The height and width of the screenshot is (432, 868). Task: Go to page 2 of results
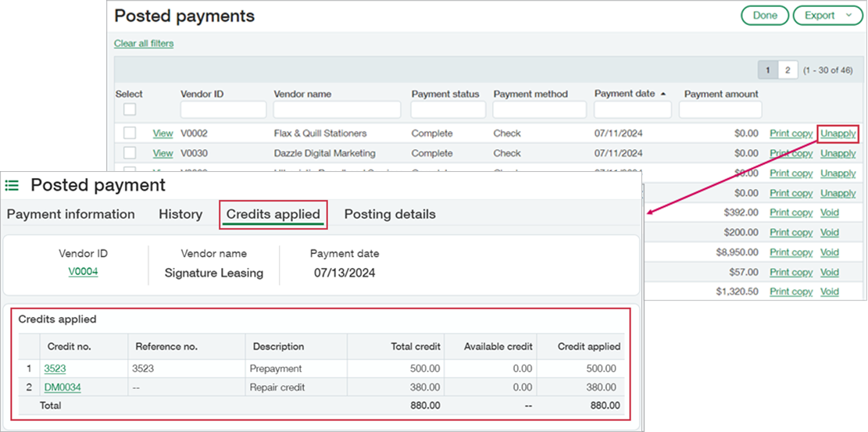(x=788, y=71)
